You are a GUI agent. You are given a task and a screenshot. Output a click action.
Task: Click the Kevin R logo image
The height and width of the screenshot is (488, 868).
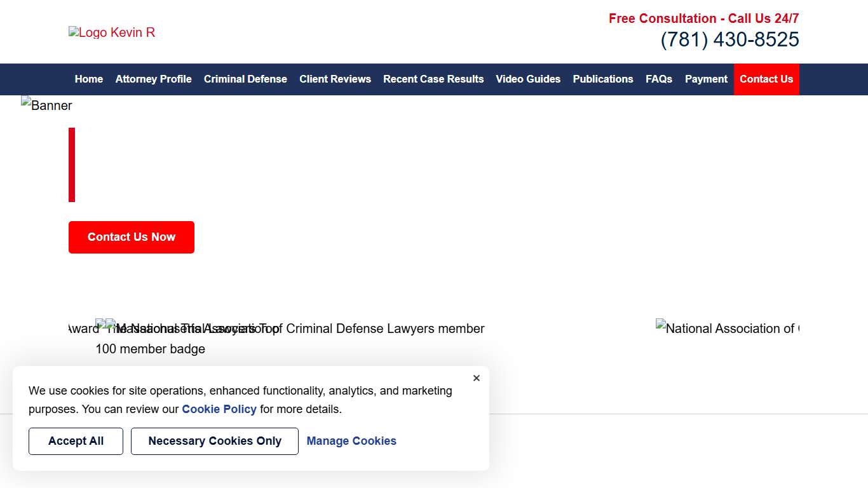click(112, 32)
